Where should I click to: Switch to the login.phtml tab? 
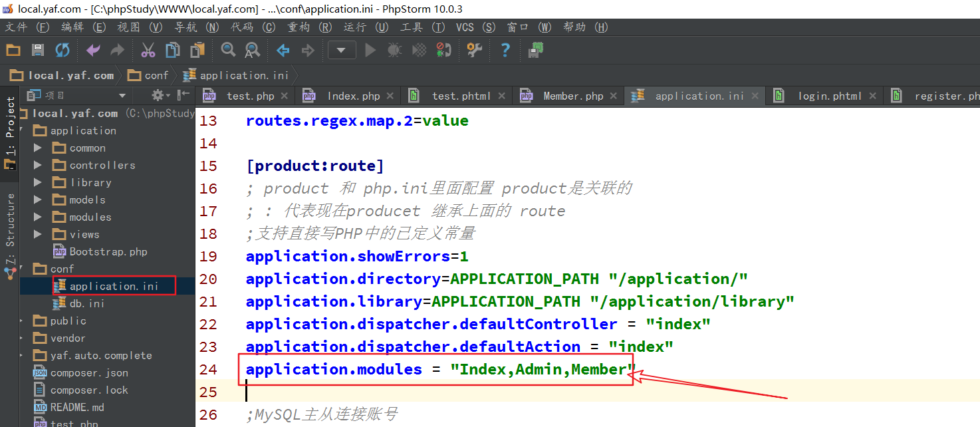pos(829,96)
